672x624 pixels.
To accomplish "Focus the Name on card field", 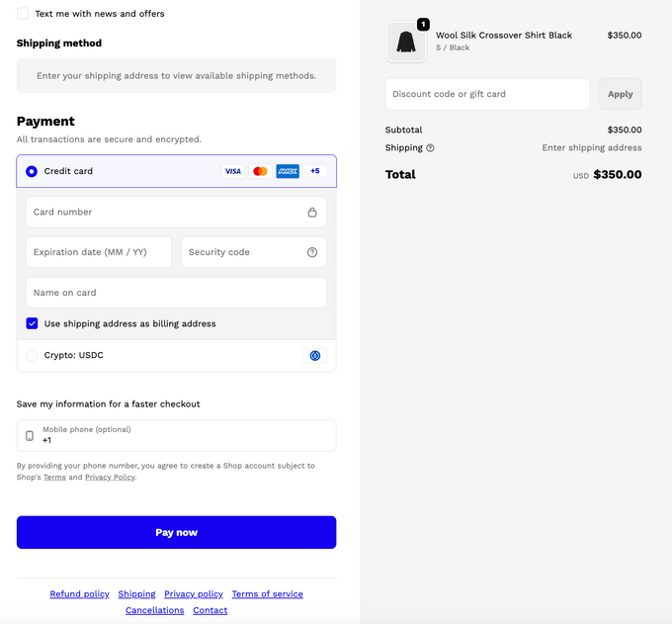I will (176, 293).
